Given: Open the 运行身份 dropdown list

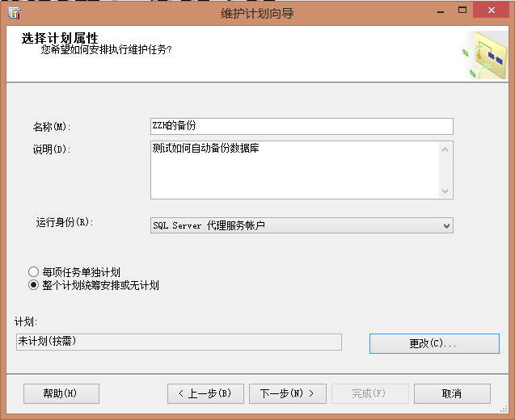Looking at the screenshot, I should click(x=302, y=225).
